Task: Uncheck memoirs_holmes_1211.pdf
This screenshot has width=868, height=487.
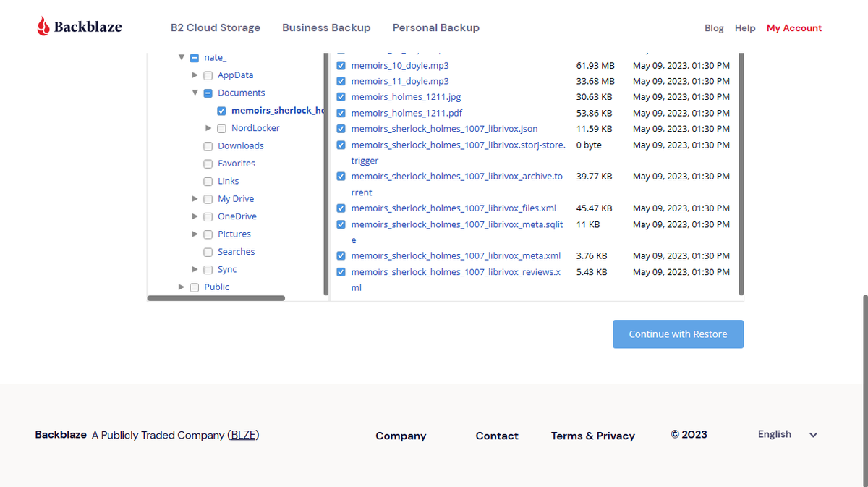Action: pyautogui.click(x=341, y=113)
